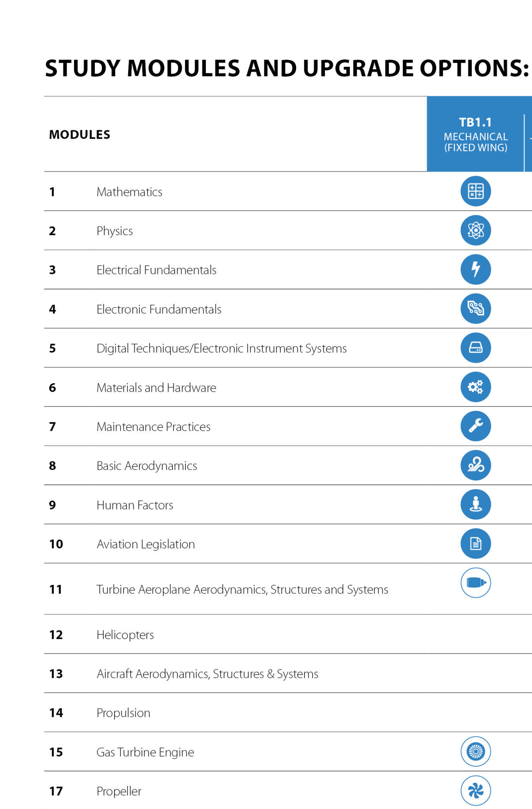Select Aircraft Aerodynamics, Structures & Systems text
The image size is (532, 809).
pyautogui.click(x=207, y=674)
